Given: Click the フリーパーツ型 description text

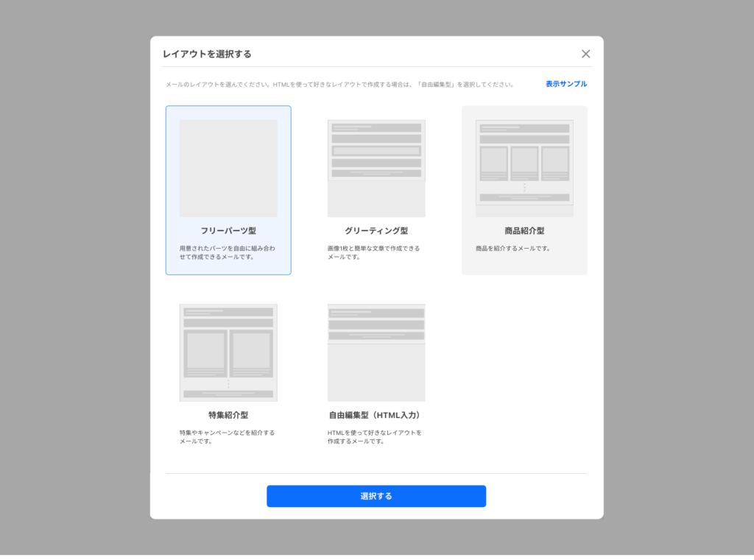Looking at the screenshot, I should point(227,252).
